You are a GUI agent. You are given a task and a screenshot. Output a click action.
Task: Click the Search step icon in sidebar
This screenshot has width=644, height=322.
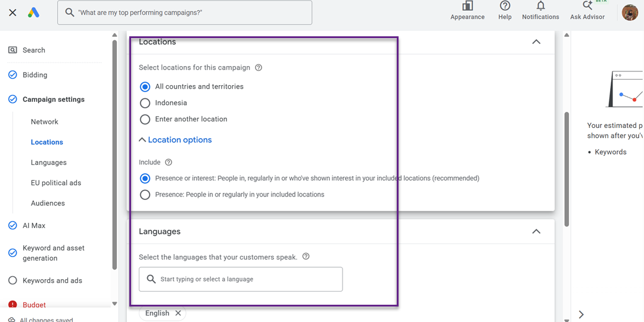point(13,50)
